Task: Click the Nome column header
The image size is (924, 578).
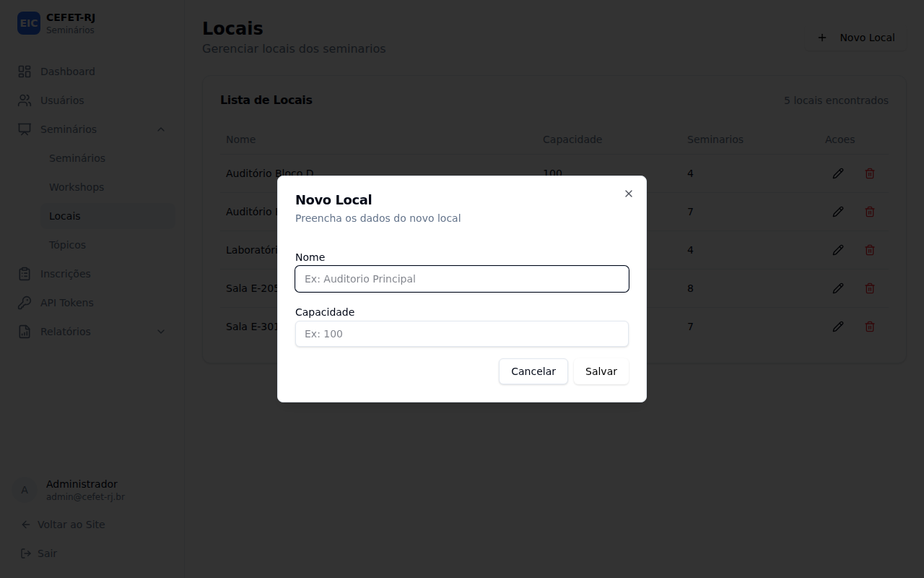Action: coord(241,139)
